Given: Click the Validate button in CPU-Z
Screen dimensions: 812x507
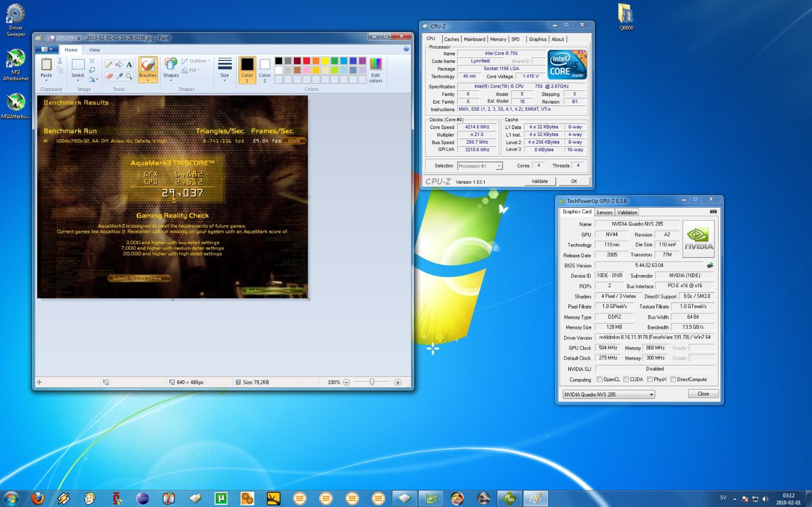Looking at the screenshot, I should tap(539, 181).
